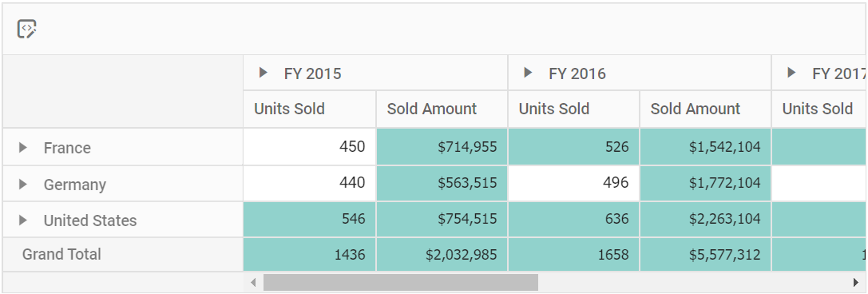
Task: Open the conditional formatting toolbar icon
Action: 26,29
